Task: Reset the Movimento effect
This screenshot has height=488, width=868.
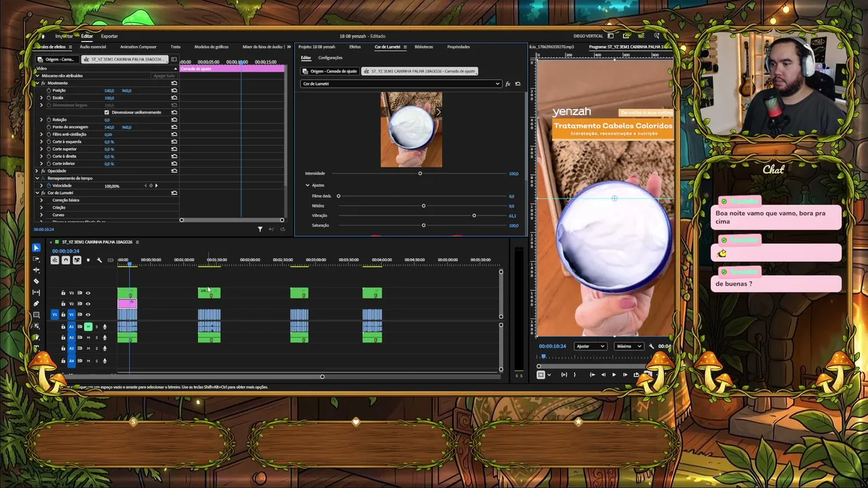Action: click(x=174, y=83)
